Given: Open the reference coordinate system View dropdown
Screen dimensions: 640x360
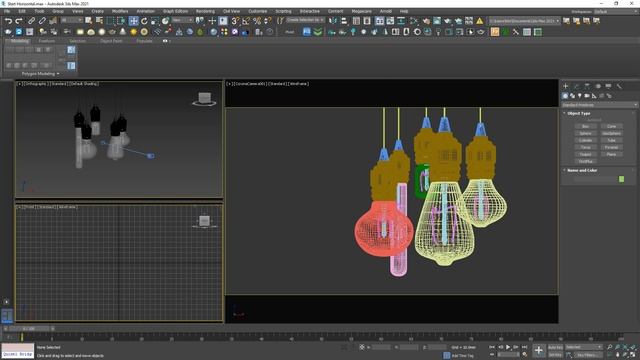Looking at the screenshot, I should [182, 20].
